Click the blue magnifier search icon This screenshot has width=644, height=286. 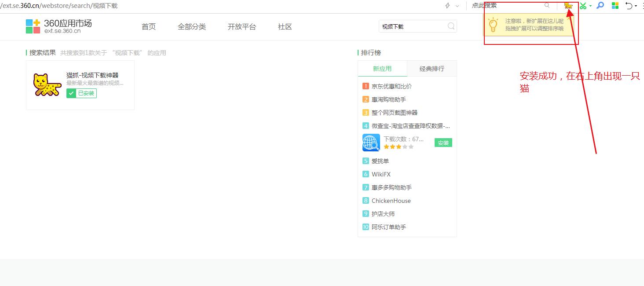(600, 5)
